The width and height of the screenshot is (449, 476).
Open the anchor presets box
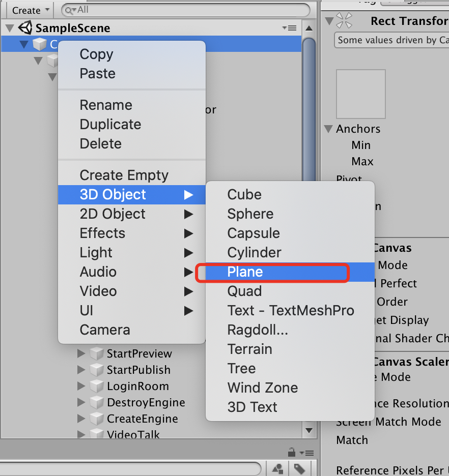coord(360,94)
